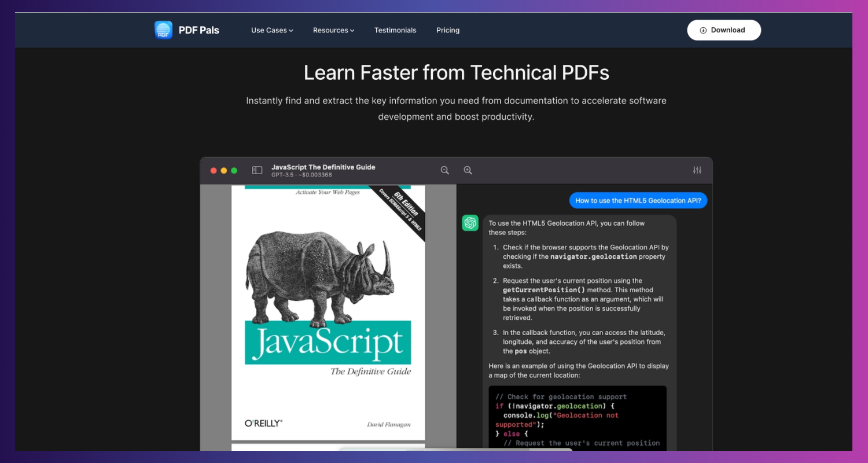
Task: Click the yellow minimize window dot
Action: [x=224, y=171]
